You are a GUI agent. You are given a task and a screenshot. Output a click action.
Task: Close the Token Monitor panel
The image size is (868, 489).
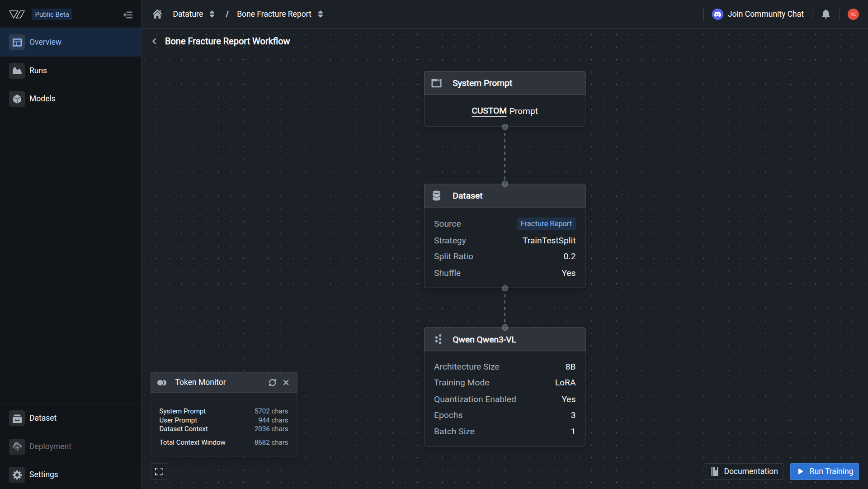tap(286, 383)
